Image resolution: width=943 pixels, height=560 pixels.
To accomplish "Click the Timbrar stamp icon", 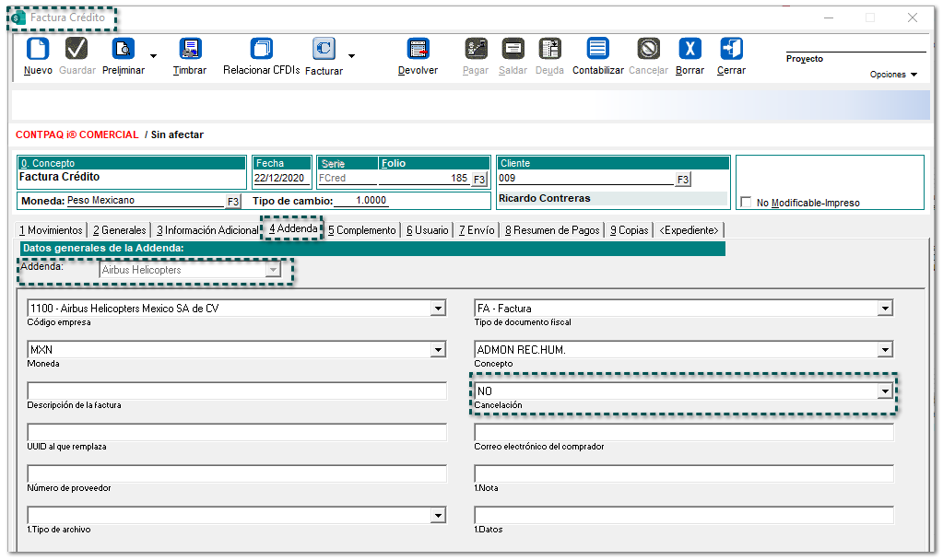I will tap(190, 50).
